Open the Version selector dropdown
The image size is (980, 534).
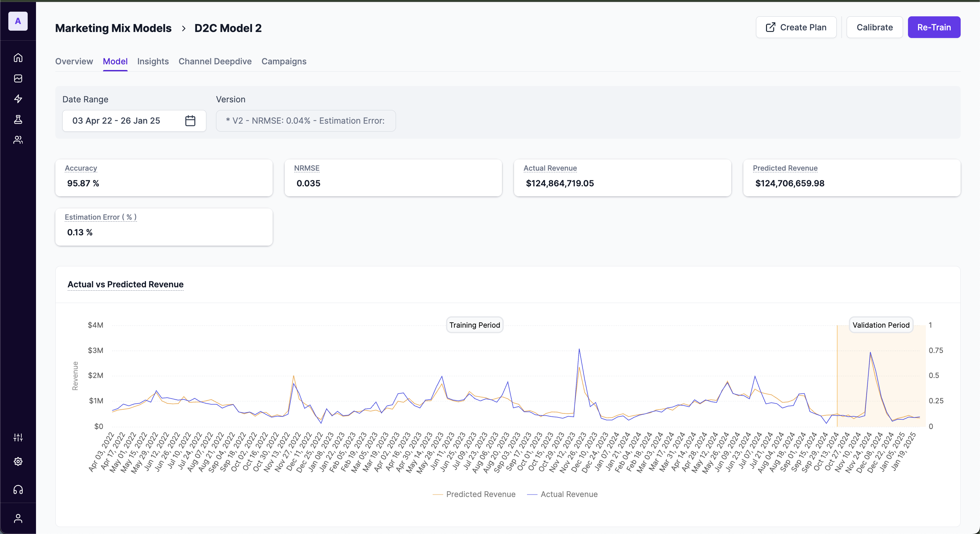(305, 121)
